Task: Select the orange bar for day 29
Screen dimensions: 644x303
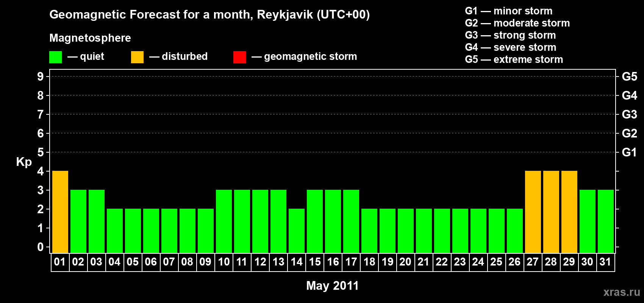Action: click(x=569, y=212)
